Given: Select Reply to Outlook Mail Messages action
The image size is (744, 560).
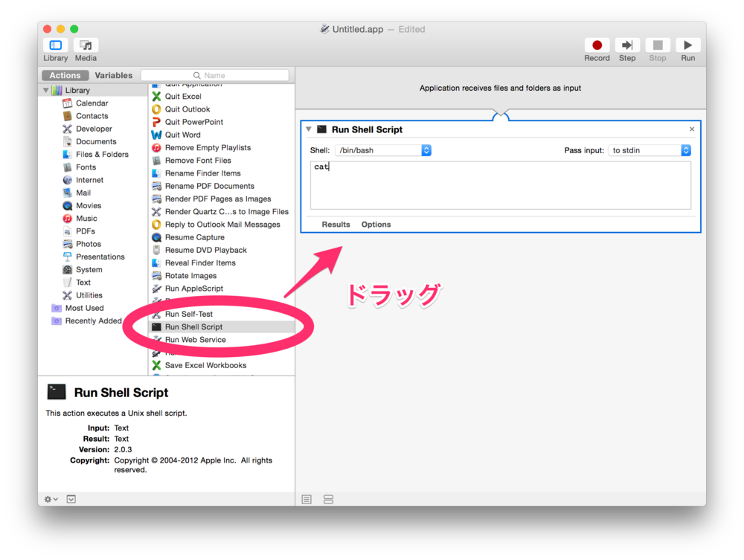Looking at the screenshot, I should [222, 225].
